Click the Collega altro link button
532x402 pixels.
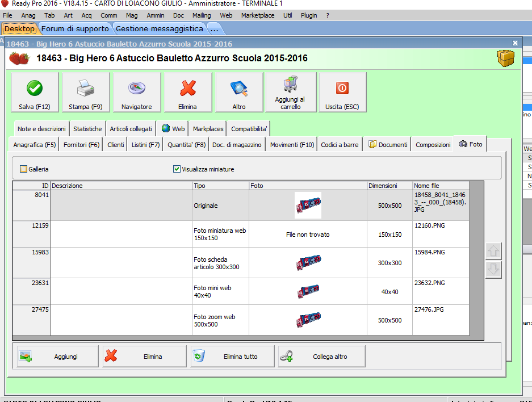tap(322, 357)
